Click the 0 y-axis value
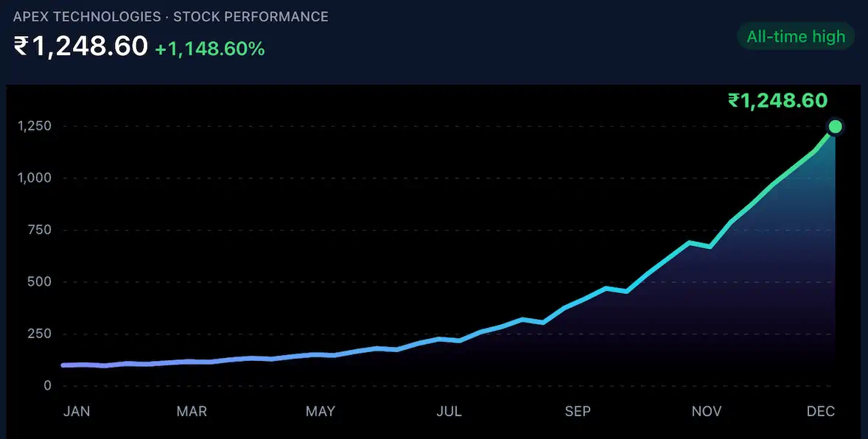 (x=48, y=385)
